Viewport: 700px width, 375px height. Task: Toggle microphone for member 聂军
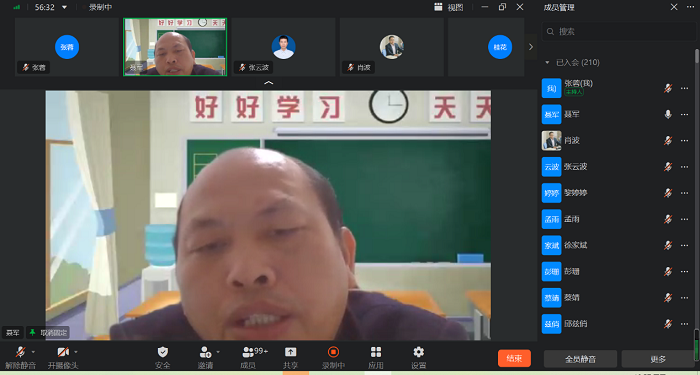pos(668,114)
